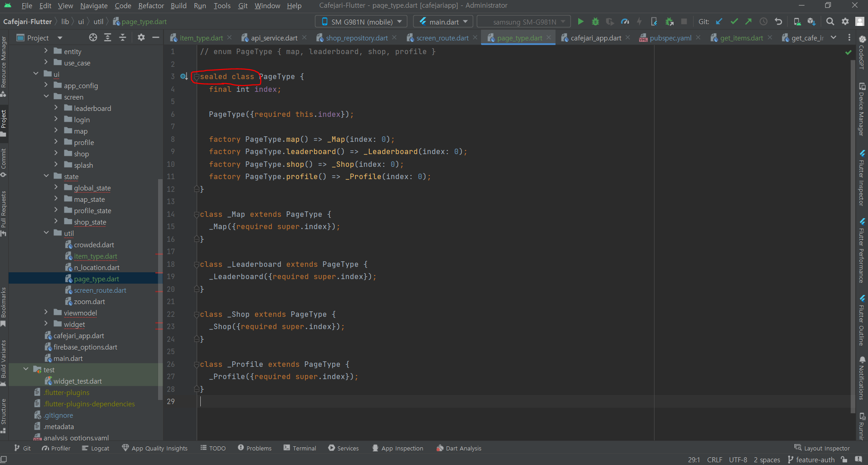Run the app with the green play button
868x465 pixels.
[x=580, y=21]
